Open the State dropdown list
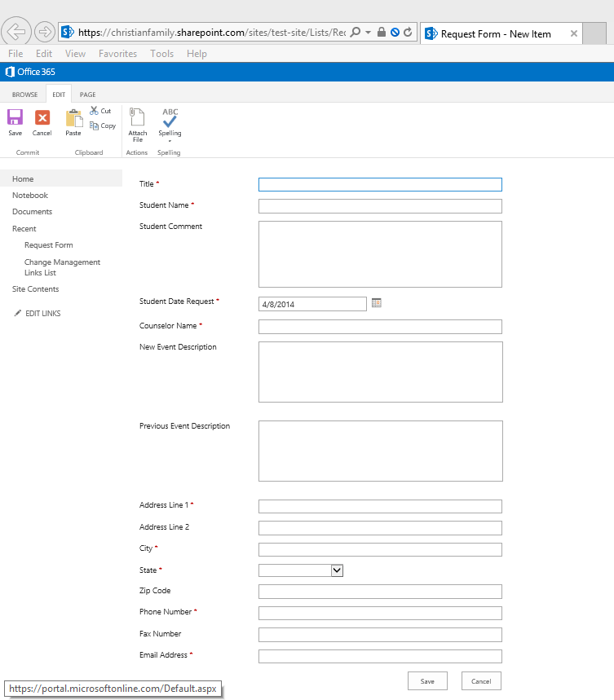The image size is (614, 700). [x=337, y=570]
